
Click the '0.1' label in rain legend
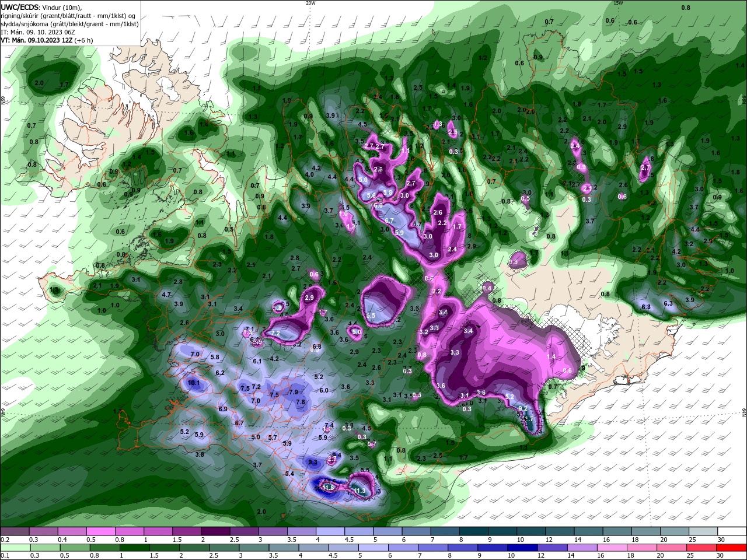pos(5,556)
